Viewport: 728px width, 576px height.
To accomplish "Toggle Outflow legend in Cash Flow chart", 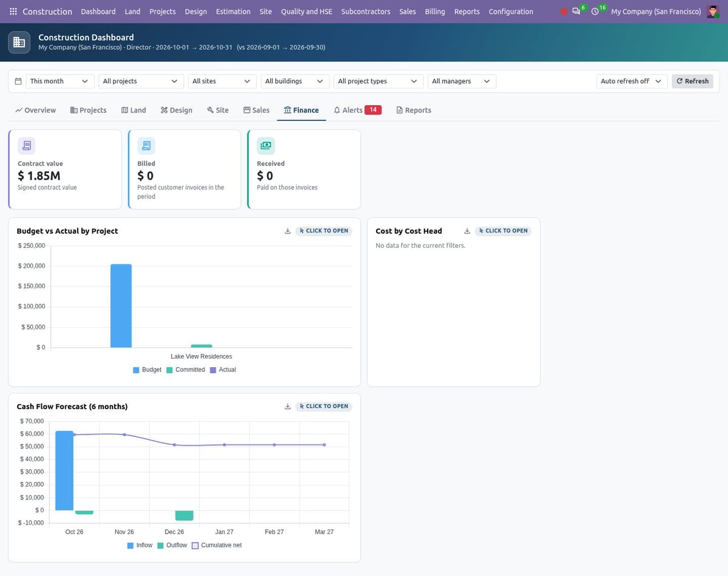I will coord(172,545).
